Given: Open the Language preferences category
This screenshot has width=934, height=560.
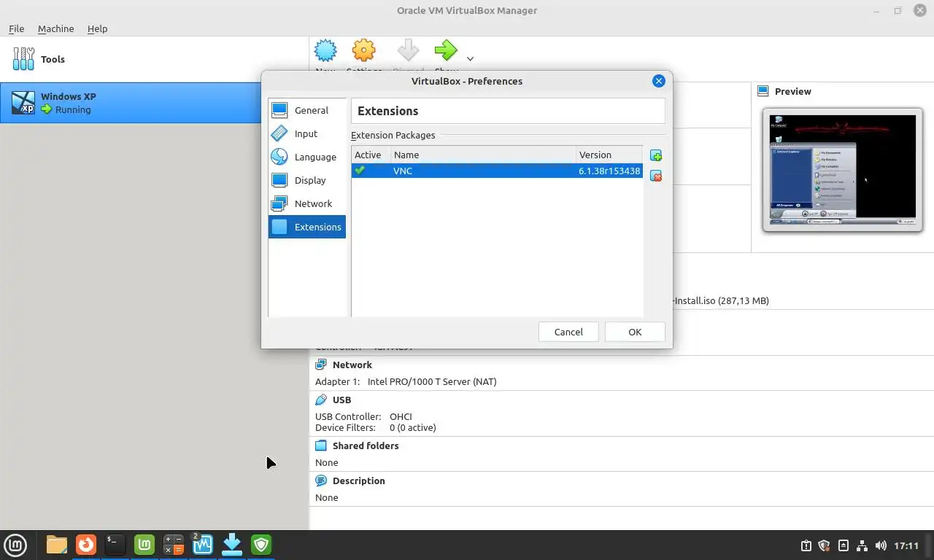Looking at the screenshot, I should click(307, 157).
